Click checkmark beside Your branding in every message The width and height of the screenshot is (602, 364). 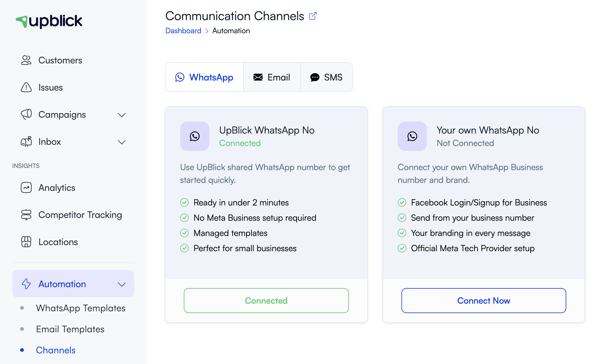pos(402,233)
